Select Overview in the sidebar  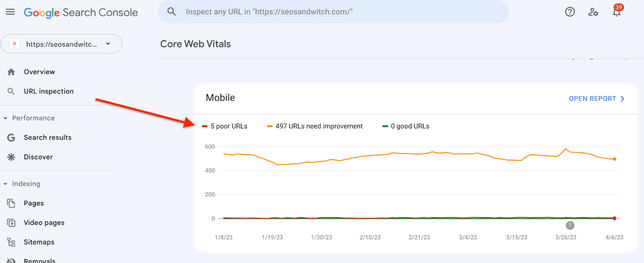click(x=39, y=72)
